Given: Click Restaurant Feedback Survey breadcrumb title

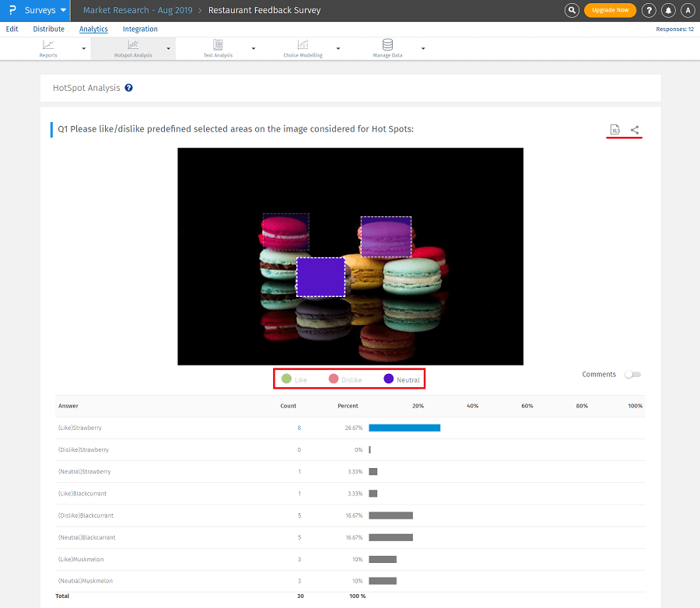Looking at the screenshot, I should click(x=264, y=10).
